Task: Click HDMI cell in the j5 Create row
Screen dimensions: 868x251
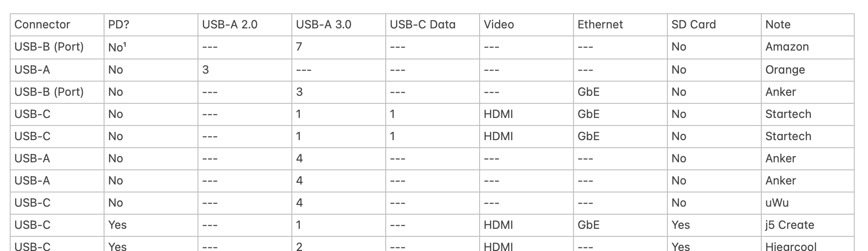Action: [498, 225]
